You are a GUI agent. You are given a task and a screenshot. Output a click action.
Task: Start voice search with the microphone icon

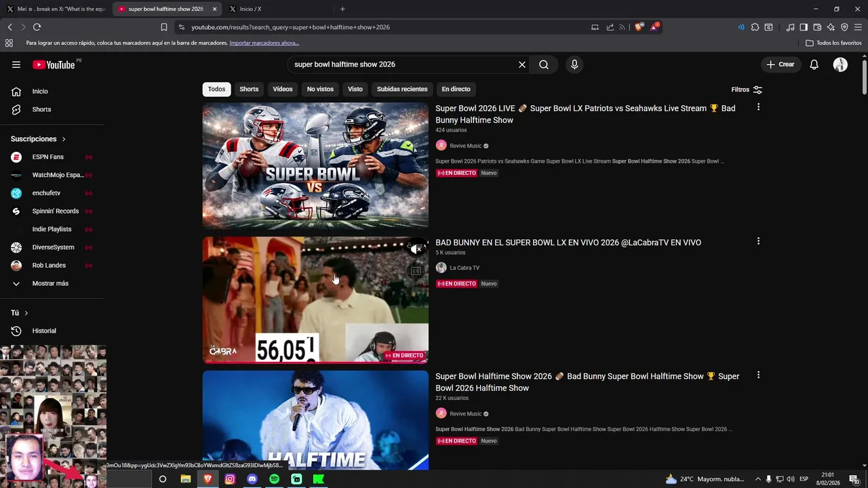574,64
